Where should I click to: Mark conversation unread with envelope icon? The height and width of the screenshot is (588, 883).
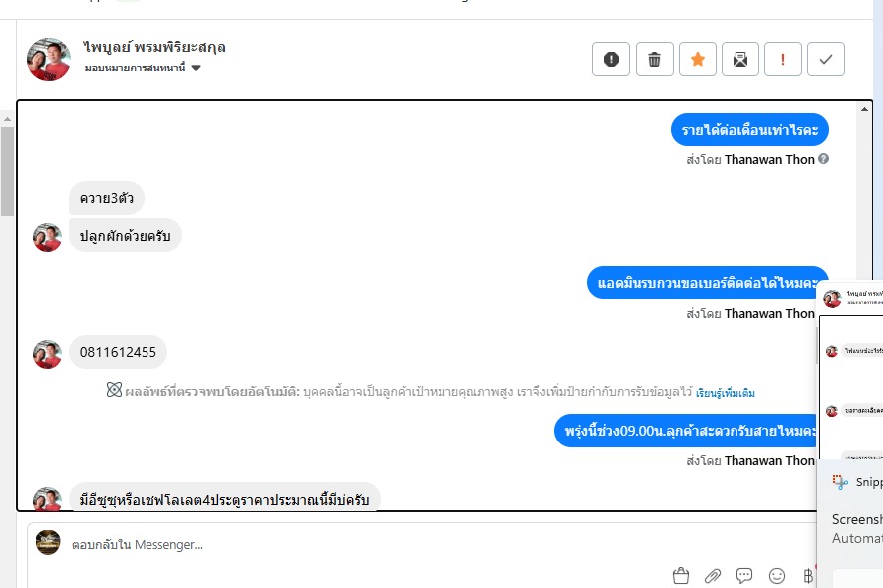(x=740, y=59)
